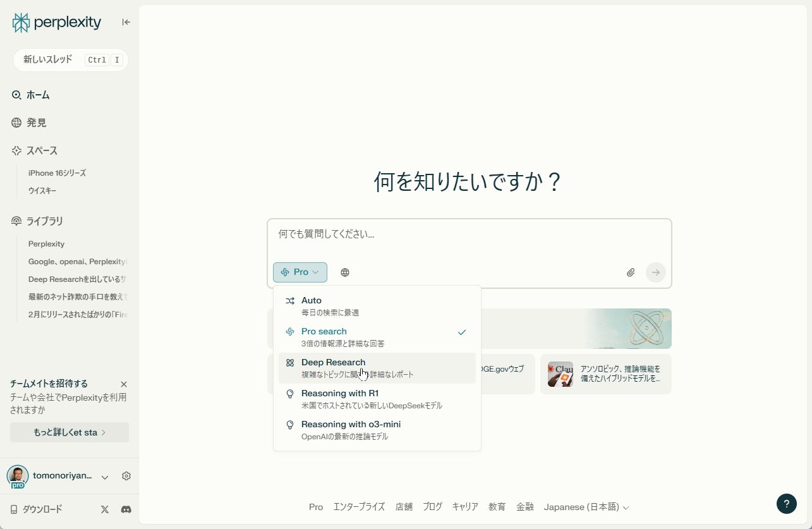Open the 教育 footer link
The image size is (812, 529).
click(x=497, y=507)
